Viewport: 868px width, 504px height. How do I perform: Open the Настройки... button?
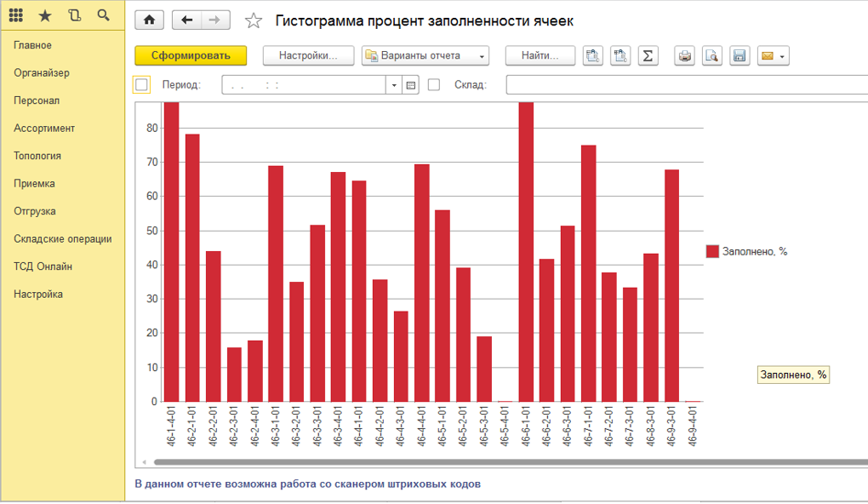(x=308, y=56)
